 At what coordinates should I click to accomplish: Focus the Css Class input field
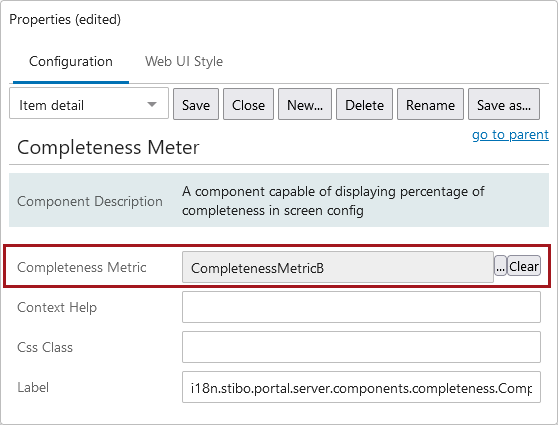click(x=361, y=347)
